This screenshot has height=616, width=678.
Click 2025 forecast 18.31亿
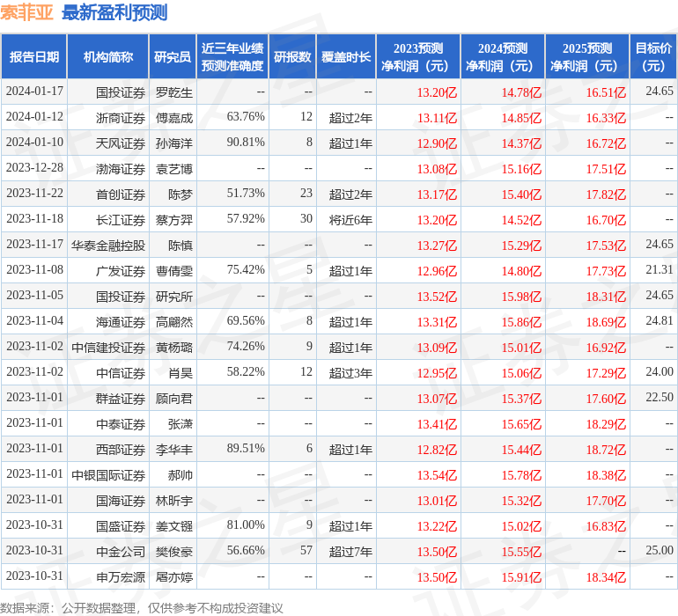point(606,297)
